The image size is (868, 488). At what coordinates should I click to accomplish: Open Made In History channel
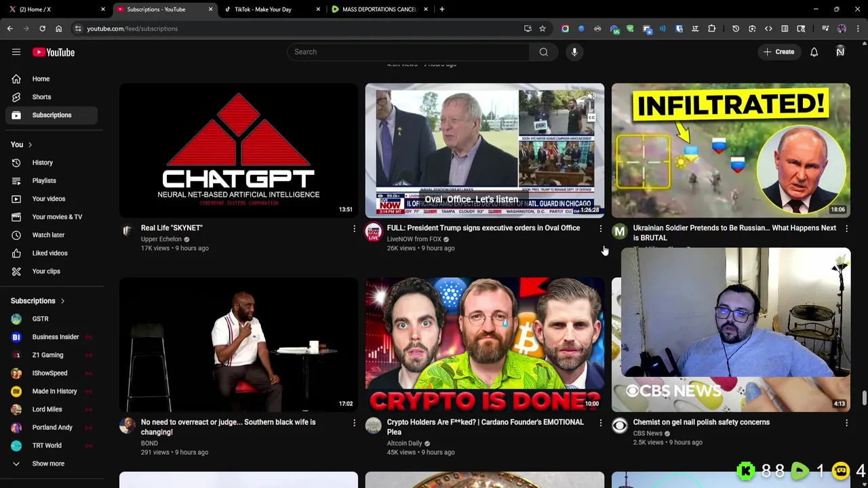[52, 391]
